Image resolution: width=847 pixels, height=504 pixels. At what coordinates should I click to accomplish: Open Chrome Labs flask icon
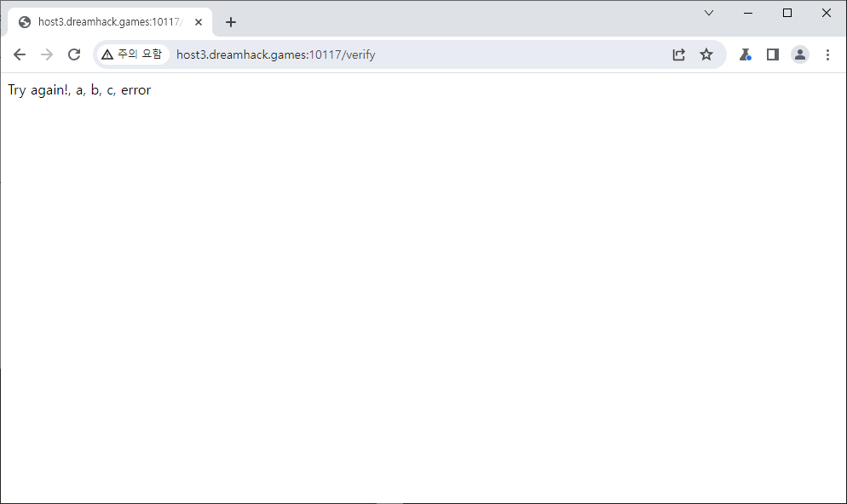pyautogui.click(x=746, y=54)
